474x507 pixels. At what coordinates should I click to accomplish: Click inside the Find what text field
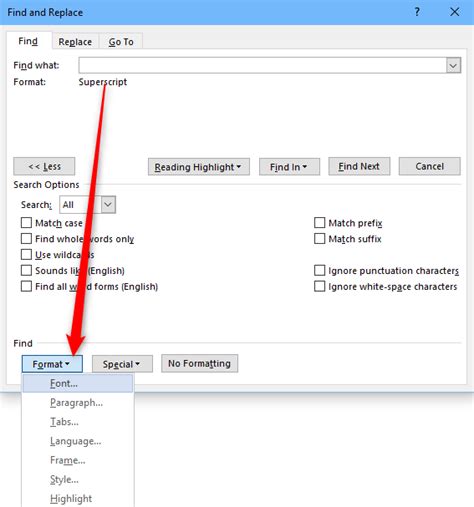(x=262, y=65)
